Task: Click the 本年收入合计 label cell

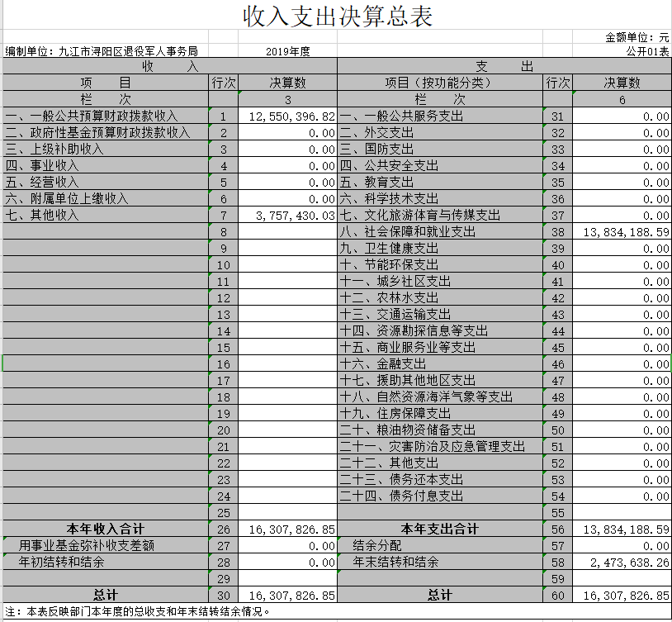Action: pos(105,529)
